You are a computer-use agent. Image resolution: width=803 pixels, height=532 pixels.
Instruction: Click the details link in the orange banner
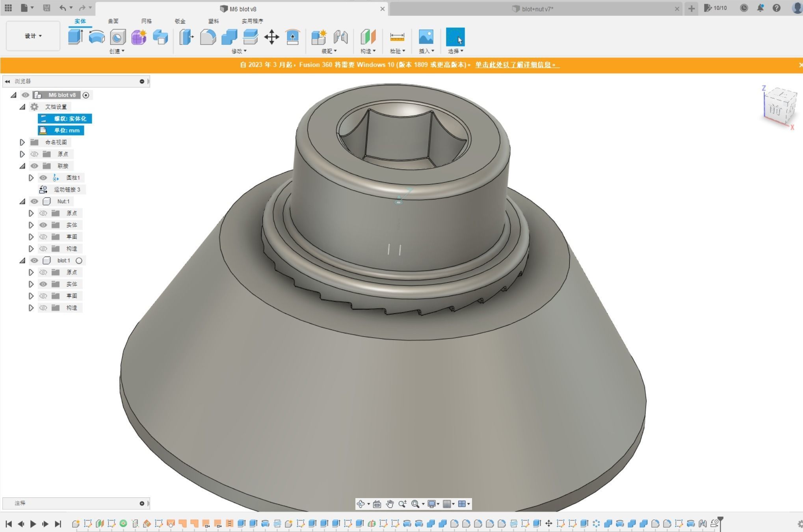[x=517, y=65]
